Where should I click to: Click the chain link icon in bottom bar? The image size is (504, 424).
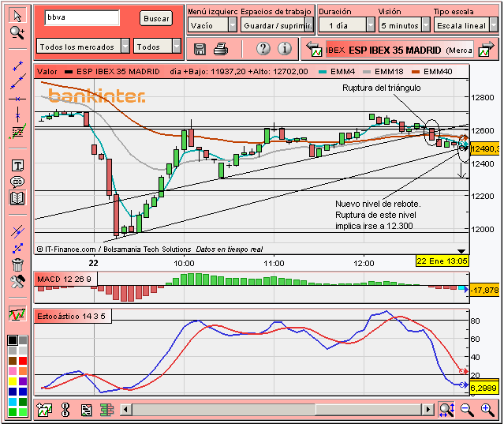(65, 410)
